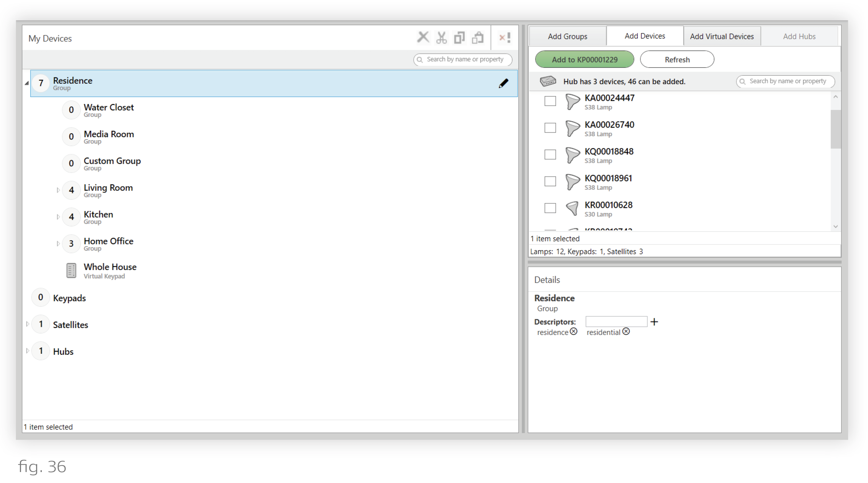The width and height of the screenshot is (868, 483).
Task: Click the Descriptors text input field
Action: pyautogui.click(x=616, y=322)
